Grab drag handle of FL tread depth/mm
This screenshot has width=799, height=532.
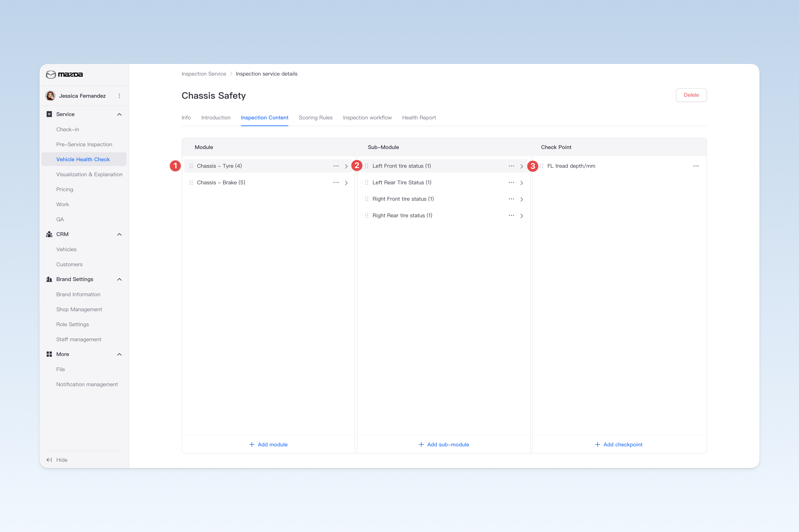pos(541,166)
